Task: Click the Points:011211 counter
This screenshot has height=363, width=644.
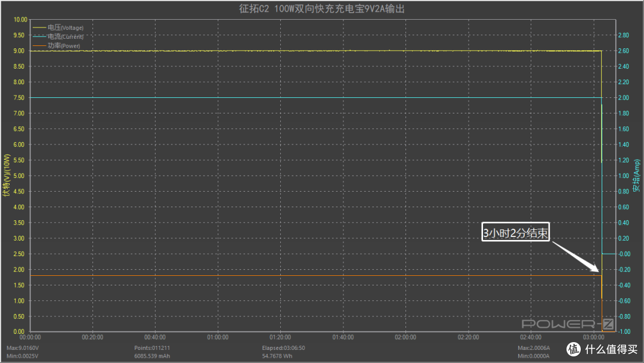Action: 152,348
